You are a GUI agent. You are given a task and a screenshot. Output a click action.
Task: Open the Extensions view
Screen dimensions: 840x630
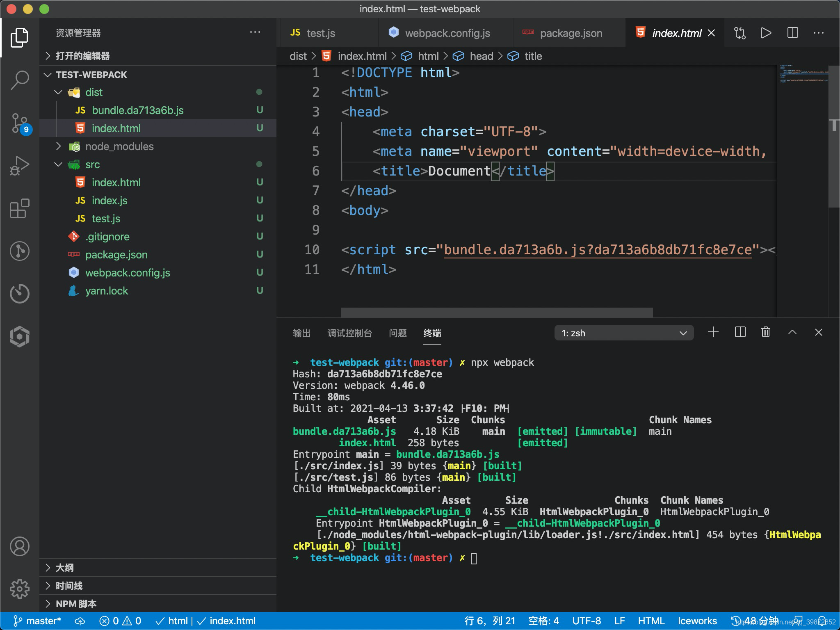pos(19,208)
